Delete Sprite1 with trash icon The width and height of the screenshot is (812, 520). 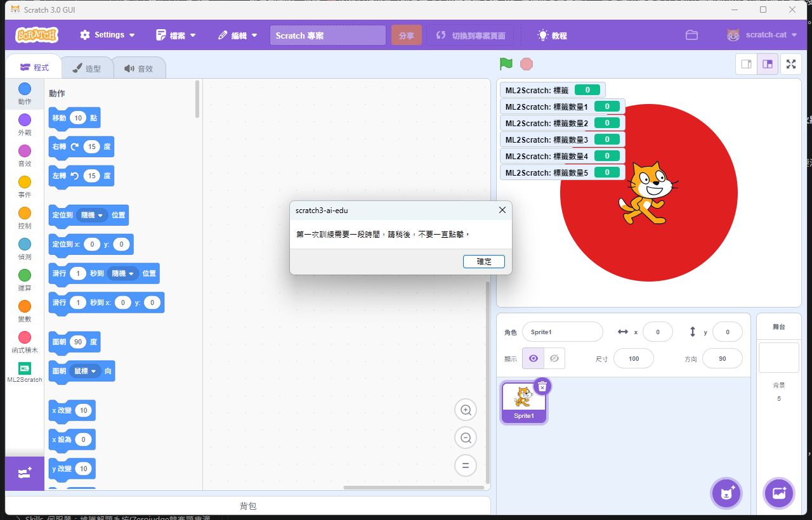click(542, 386)
